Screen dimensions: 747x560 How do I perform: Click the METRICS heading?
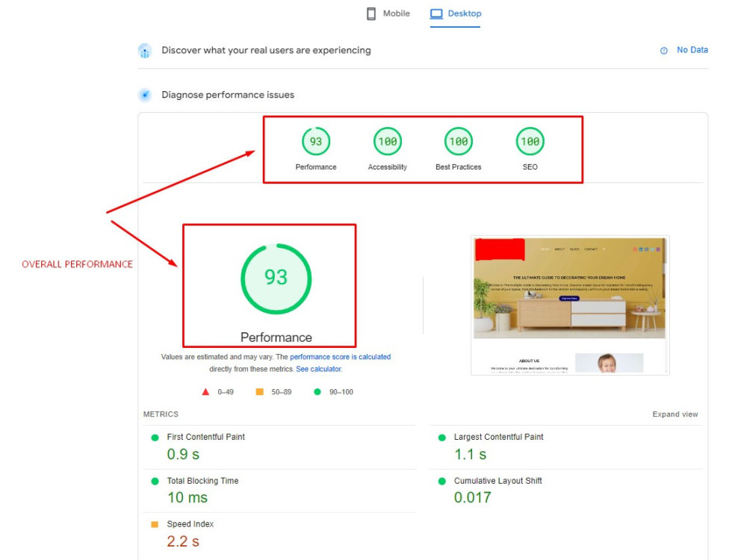(161, 414)
